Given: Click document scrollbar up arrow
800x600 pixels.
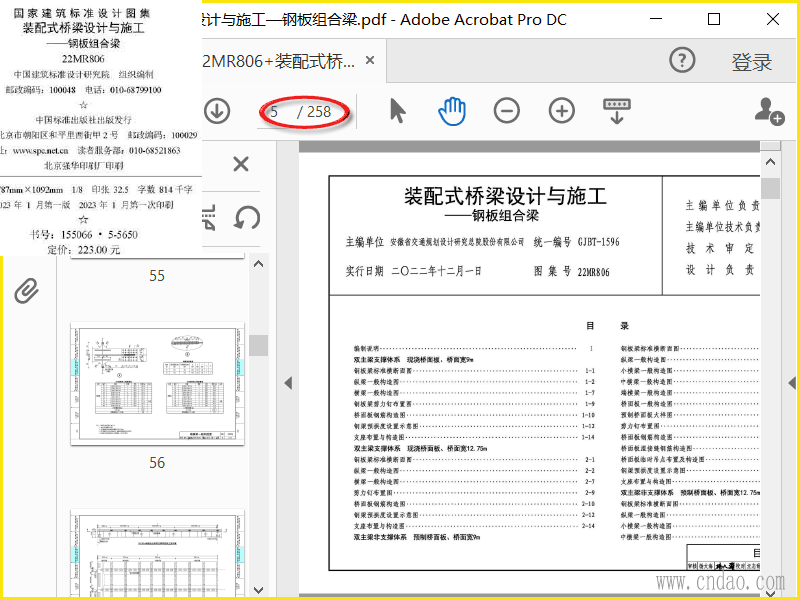Looking at the screenshot, I should pos(770,162).
